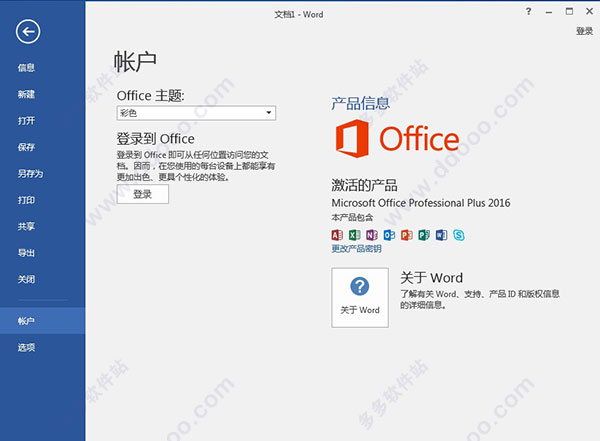Click the Access app icon
Screen dimensions: 600x441
(x=337, y=235)
